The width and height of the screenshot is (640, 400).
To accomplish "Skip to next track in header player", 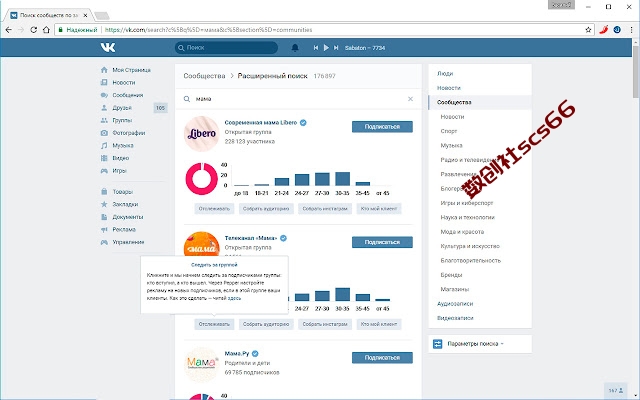I will point(336,48).
